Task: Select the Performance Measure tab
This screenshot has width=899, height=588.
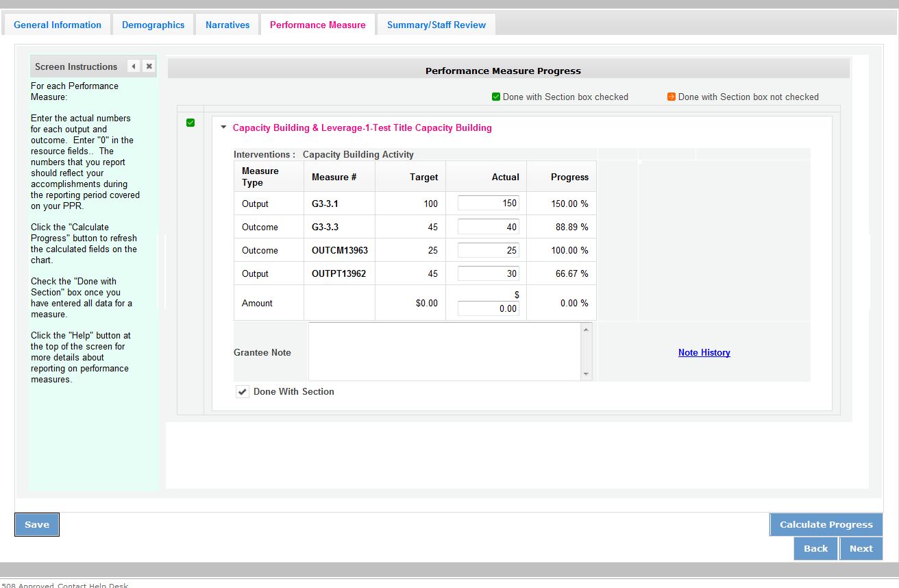Action: tap(317, 25)
